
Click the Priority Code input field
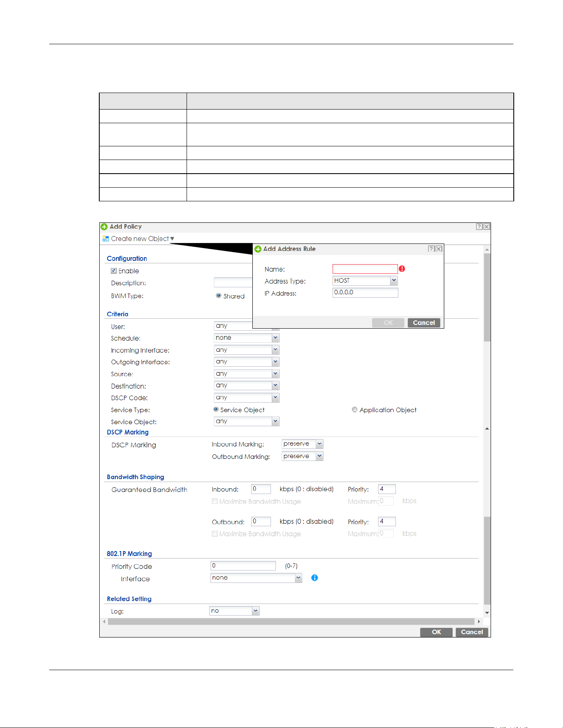pos(243,566)
